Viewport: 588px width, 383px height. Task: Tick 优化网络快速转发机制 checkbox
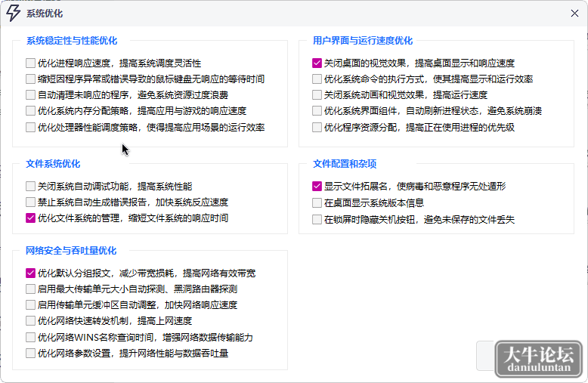pos(30,321)
